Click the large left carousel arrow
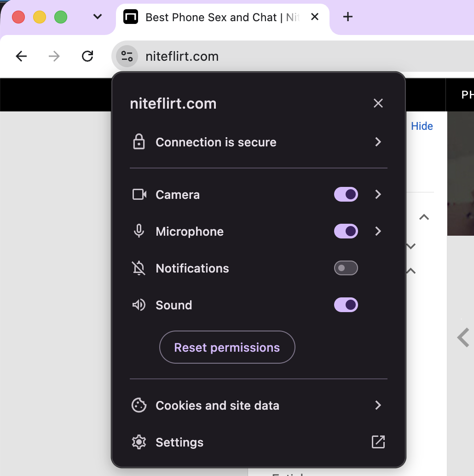The width and height of the screenshot is (474, 476). 464,337
